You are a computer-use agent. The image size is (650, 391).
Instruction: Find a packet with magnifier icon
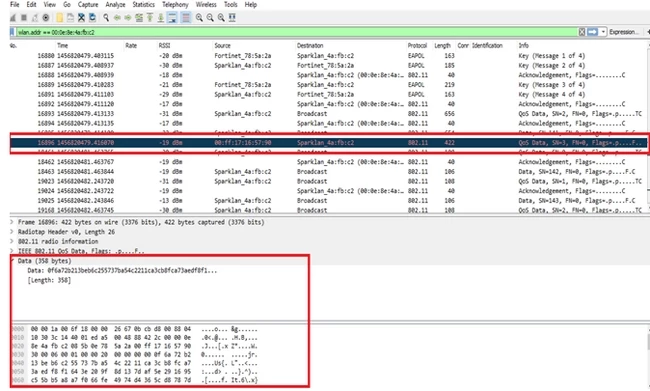tap(106, 17)
